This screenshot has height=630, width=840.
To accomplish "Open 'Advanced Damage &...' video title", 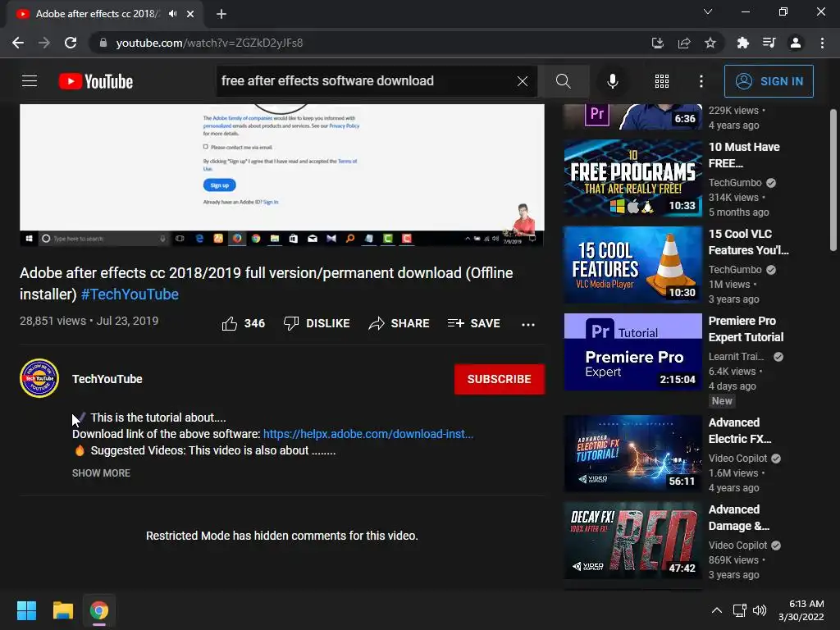I will click(739, 518).
